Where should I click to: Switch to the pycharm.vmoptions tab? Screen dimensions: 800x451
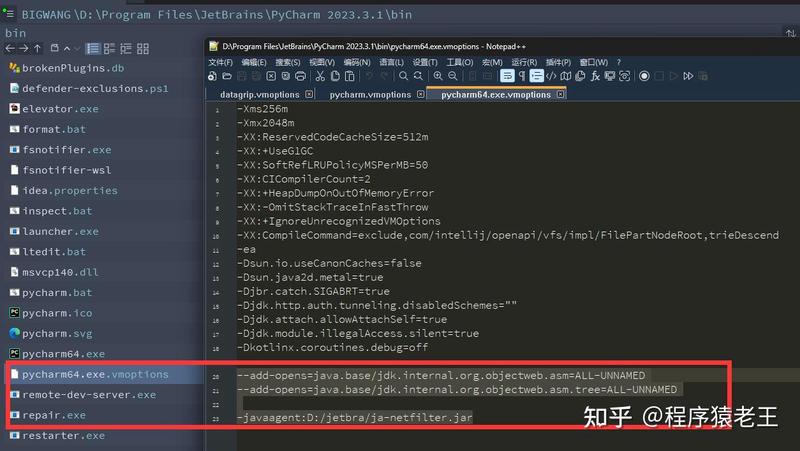[370, 95]
